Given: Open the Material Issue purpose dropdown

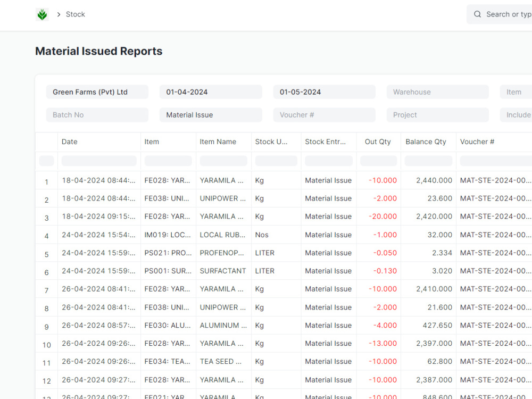Looking at the screenshot, I should click(x=211, y=115).
